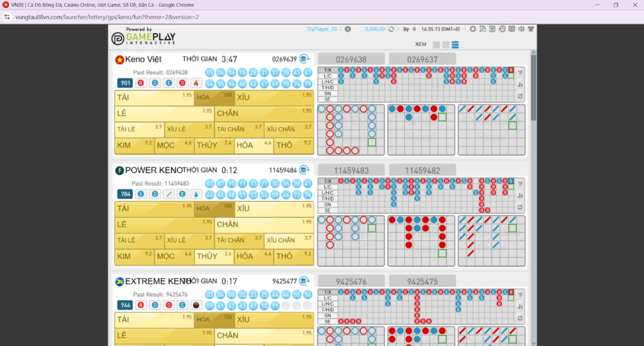644x346 pixels.
Task: Select the Keno Việt T/X road row
Action: 328,70
